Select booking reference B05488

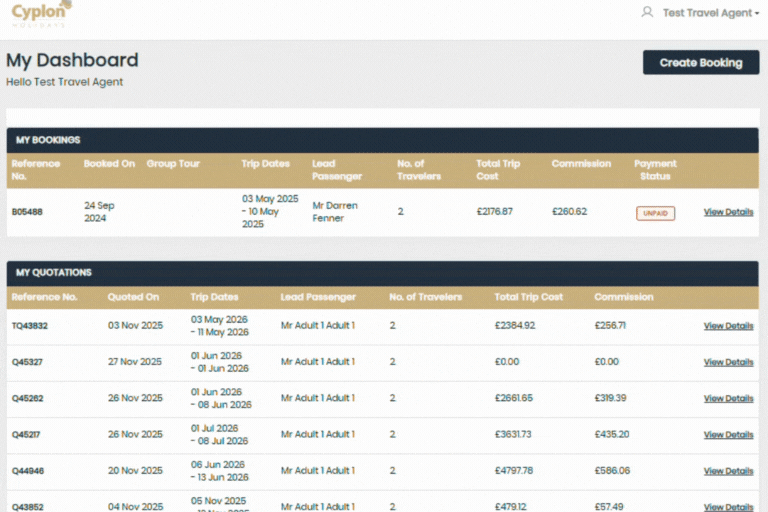pyautogui.click(x=27, y=212)
